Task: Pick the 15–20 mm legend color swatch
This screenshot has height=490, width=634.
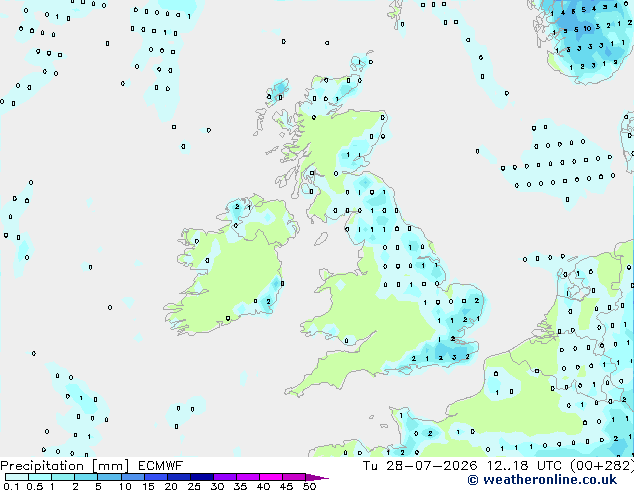Action: [x=156, y=477]
